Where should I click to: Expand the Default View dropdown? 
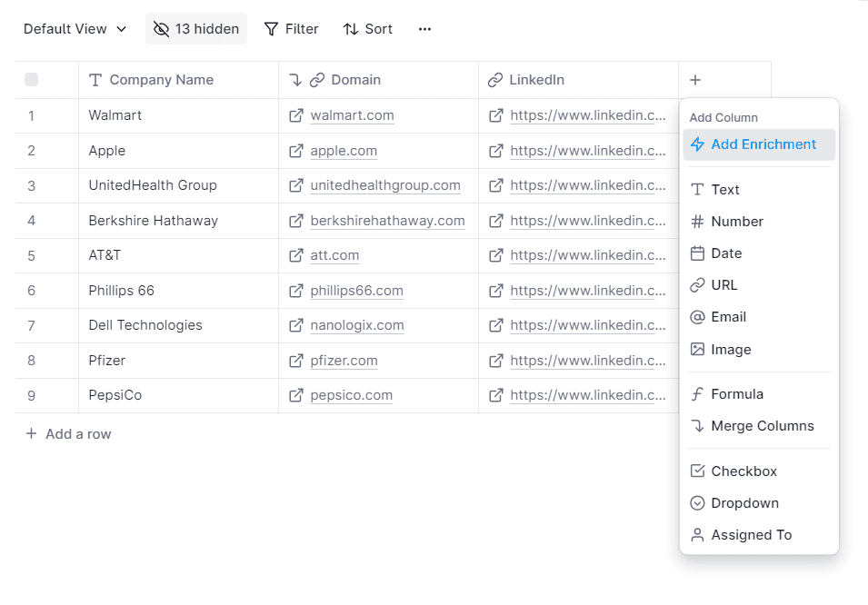[x=75, y=29]
